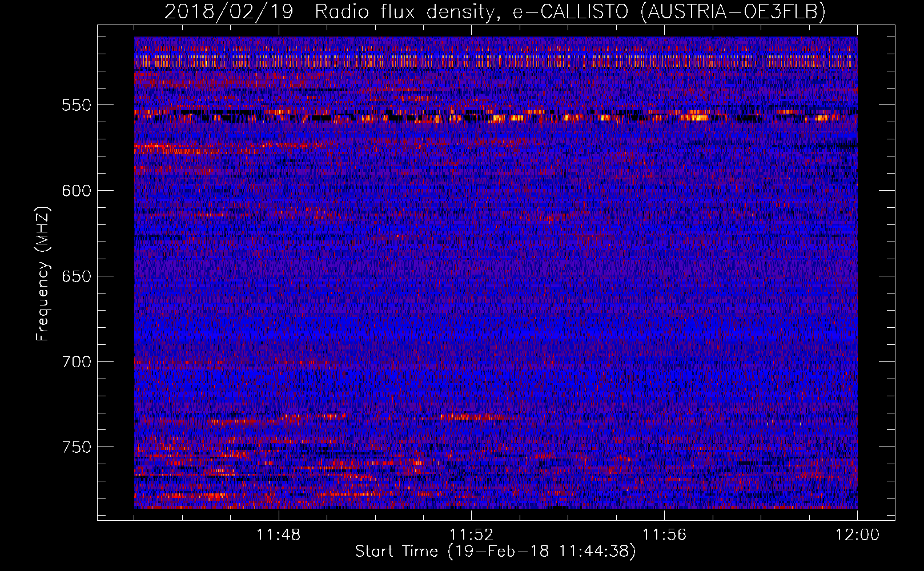Select the 550 frequency axis label

point(77,105)
